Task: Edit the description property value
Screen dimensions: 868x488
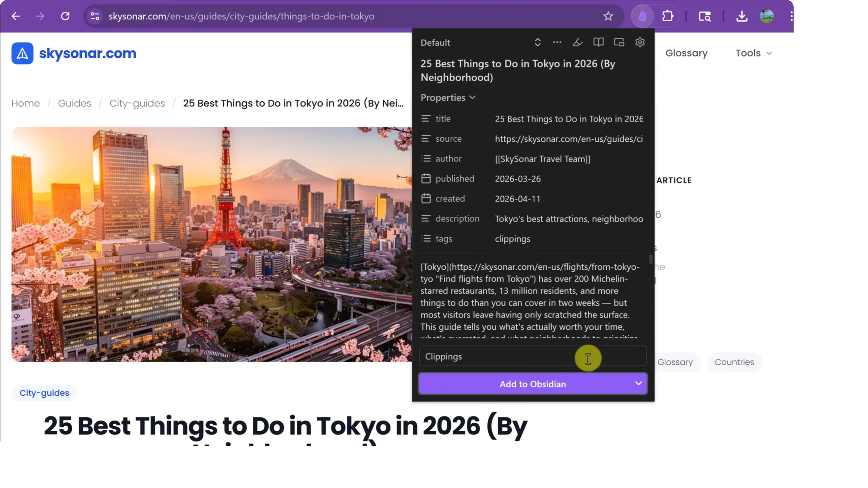Action: click(x=569, y=219)
